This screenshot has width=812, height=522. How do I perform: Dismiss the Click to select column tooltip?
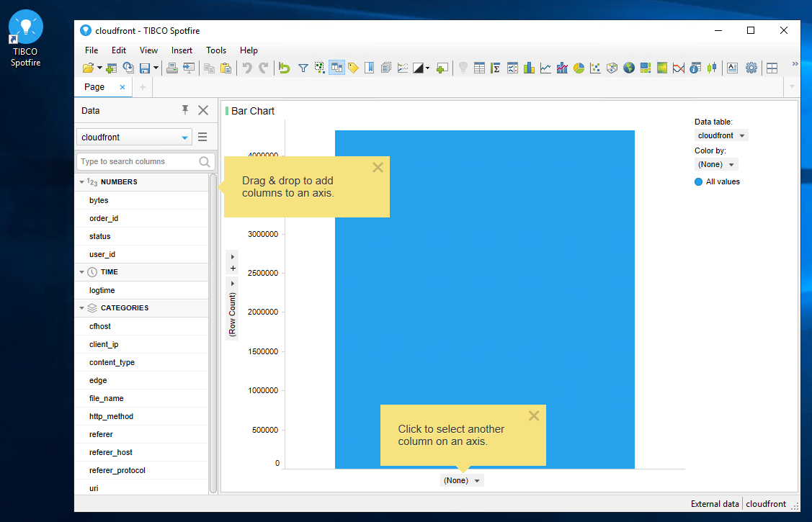[x=534, y=415]
